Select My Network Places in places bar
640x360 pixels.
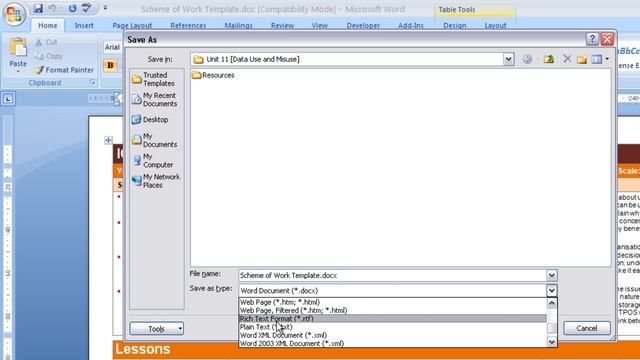(x=156, y=181)
